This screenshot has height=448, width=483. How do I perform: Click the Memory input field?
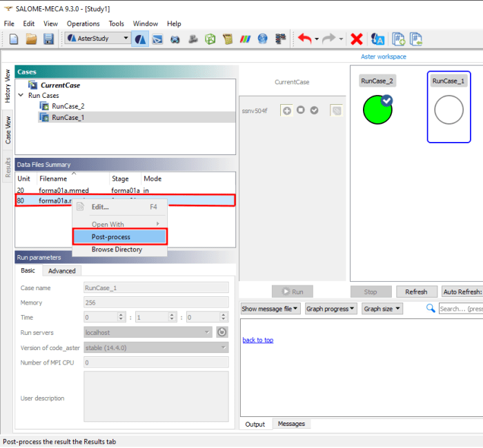[156, 302]
